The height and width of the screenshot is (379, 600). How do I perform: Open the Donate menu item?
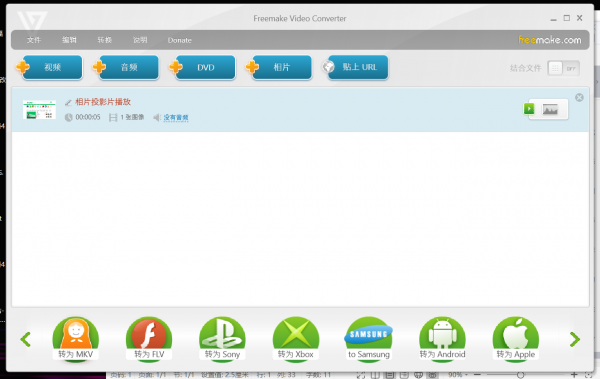(179, 40)
